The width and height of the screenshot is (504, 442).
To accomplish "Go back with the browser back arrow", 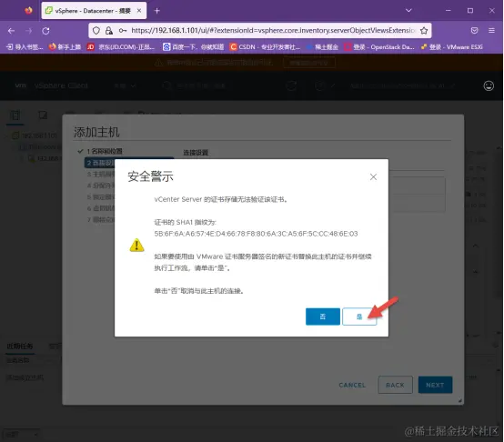I will click(x=11, y=31).
